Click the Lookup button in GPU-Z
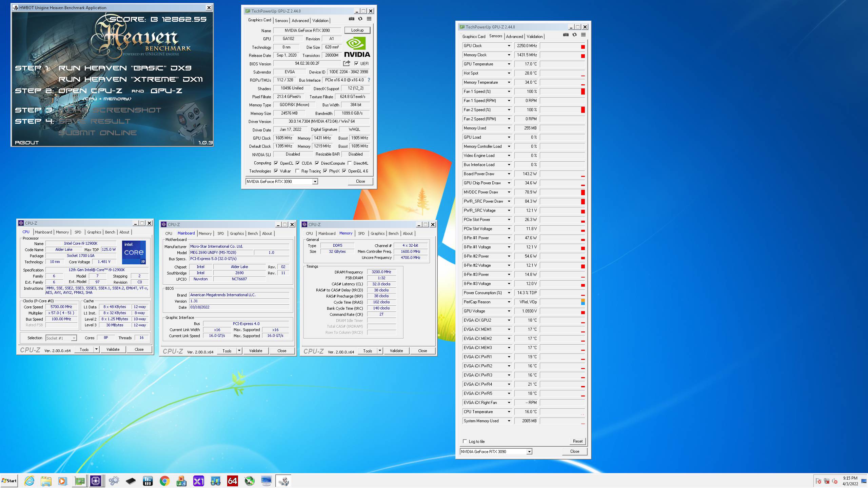868x488 pixels. coord(357,30)
